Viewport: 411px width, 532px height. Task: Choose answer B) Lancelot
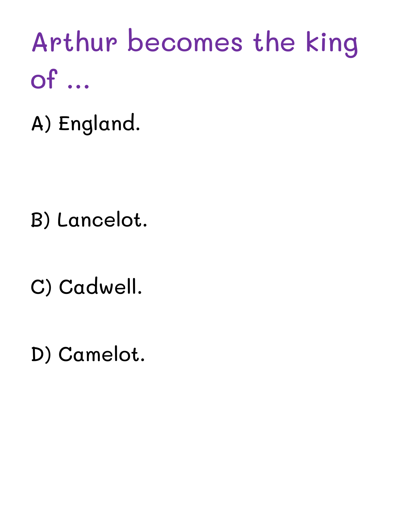[x=89, y=220]
